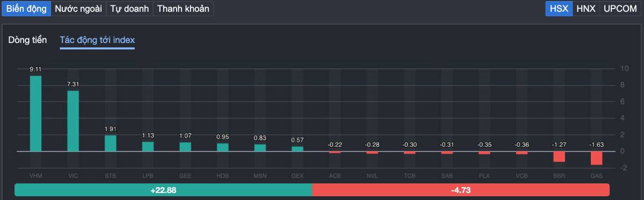Select the Biến động tab

26,9
